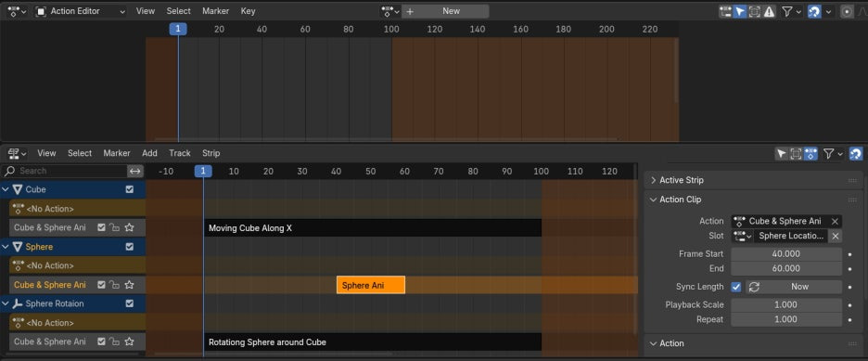Toggle NLA Only Show Selected arrow icon

point(781,153)
